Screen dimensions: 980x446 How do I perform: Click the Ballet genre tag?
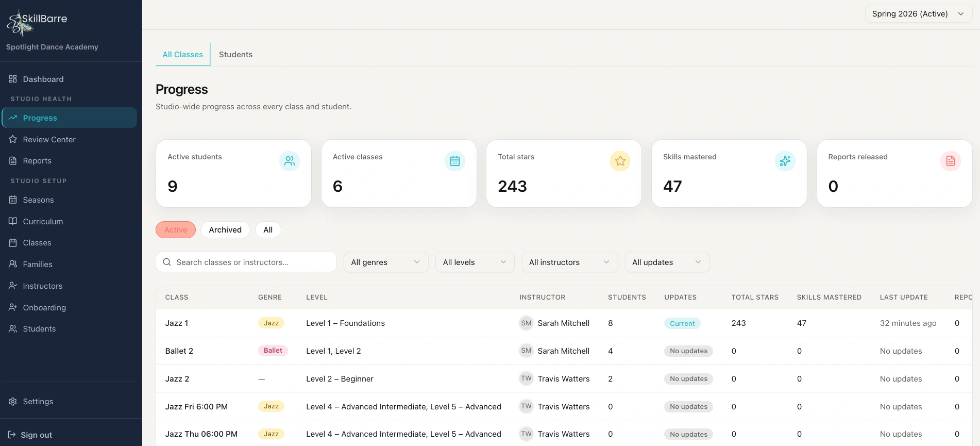[x=273, y=351]
